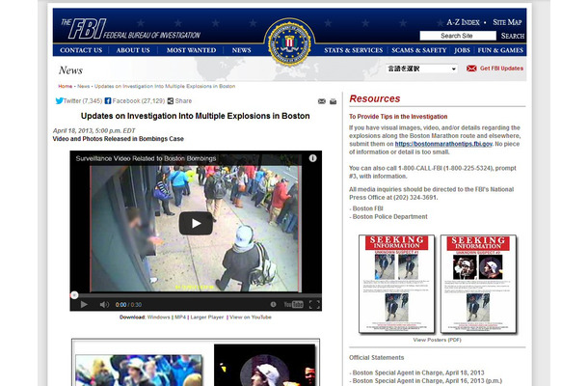Toggle fullscreen on the video player

click(x=314, y=305)
